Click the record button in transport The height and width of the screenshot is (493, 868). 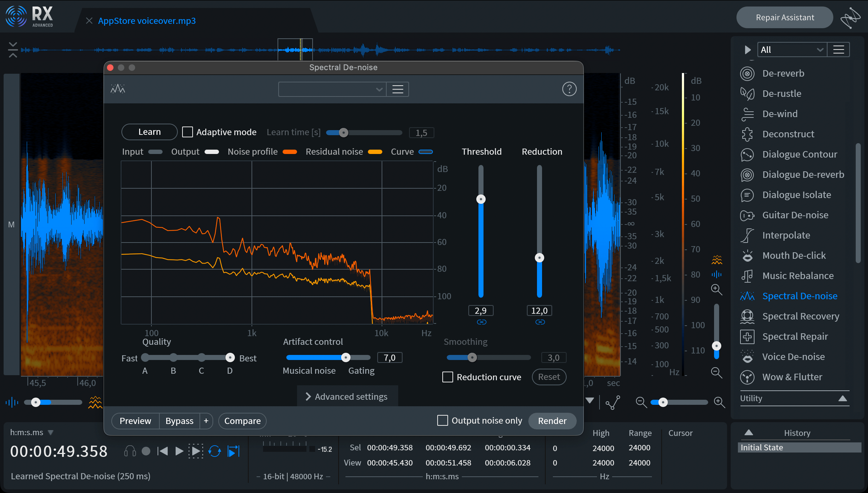[146, 451]
